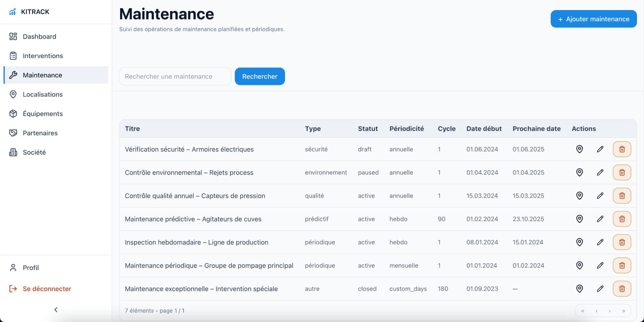
Task: Click the maintenance search input field
Action: (175, 76)
